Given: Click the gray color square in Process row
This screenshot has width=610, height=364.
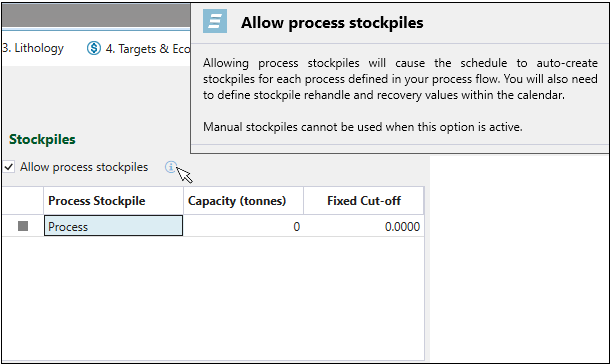Looking at the screenshot, I should click(x=23, y=226).
